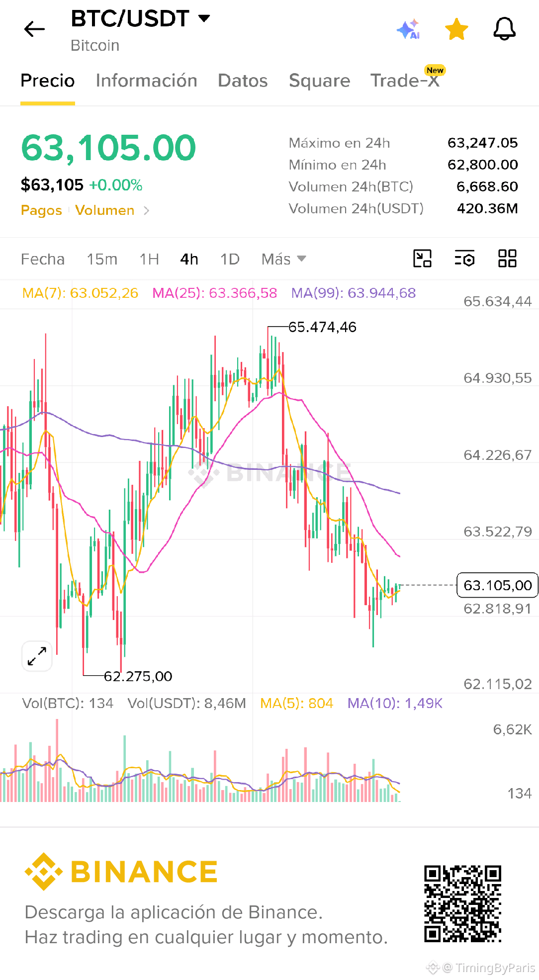Tap the 62.275,00 low price marker
Screen dimensions: 539x980
[x=138, y=676]
